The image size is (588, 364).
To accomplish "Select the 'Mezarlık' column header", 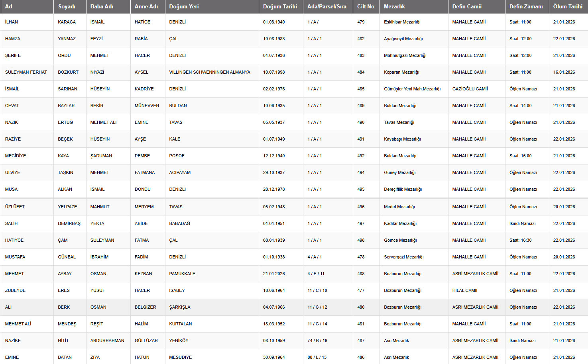I will pos(394,6).
